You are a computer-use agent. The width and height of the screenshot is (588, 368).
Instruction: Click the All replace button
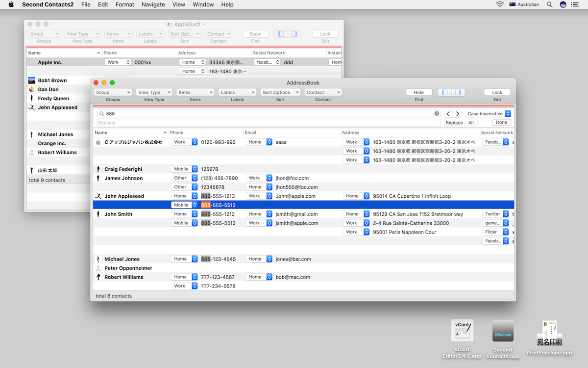pyautogui.click(x=471, y=123)
